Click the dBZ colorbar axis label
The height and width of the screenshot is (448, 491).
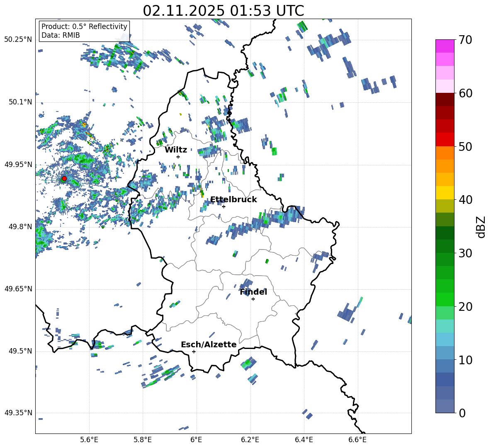481,227
